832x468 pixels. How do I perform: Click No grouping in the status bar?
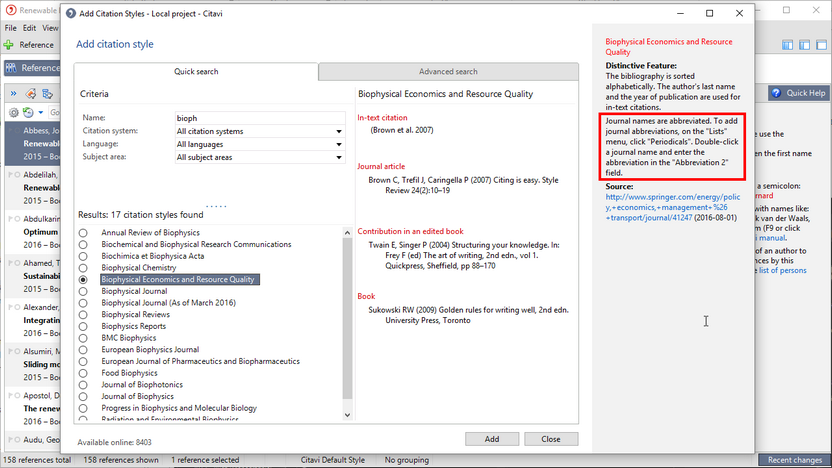(x=406, y=460)
